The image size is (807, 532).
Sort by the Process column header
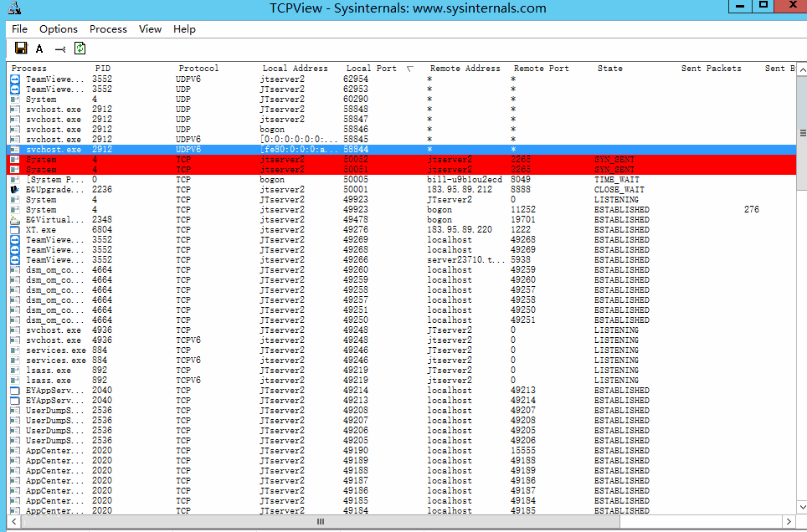click(28, 68)
